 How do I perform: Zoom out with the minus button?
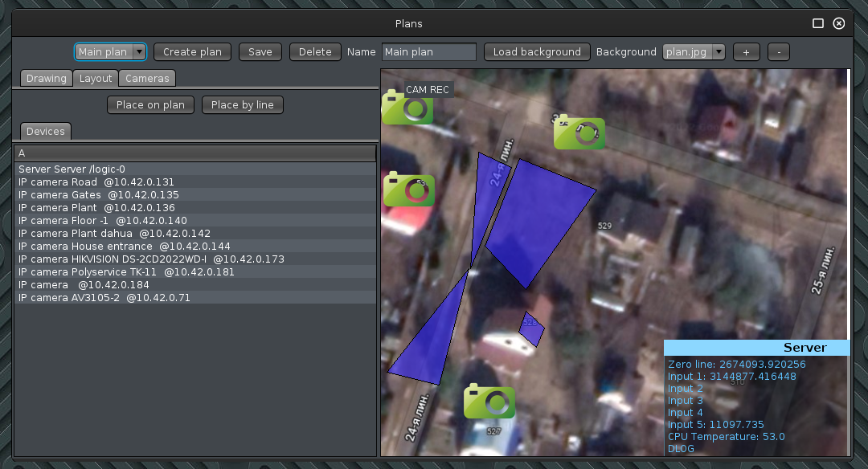(x=778, y=52)
